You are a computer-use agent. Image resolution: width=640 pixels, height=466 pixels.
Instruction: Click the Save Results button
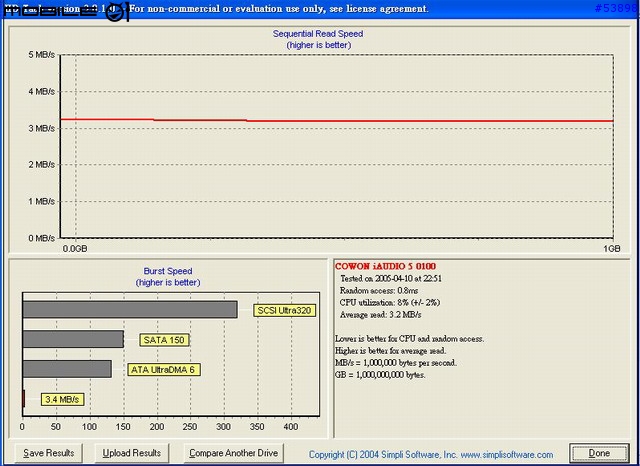pyautogui.click(x=49, y=453)
